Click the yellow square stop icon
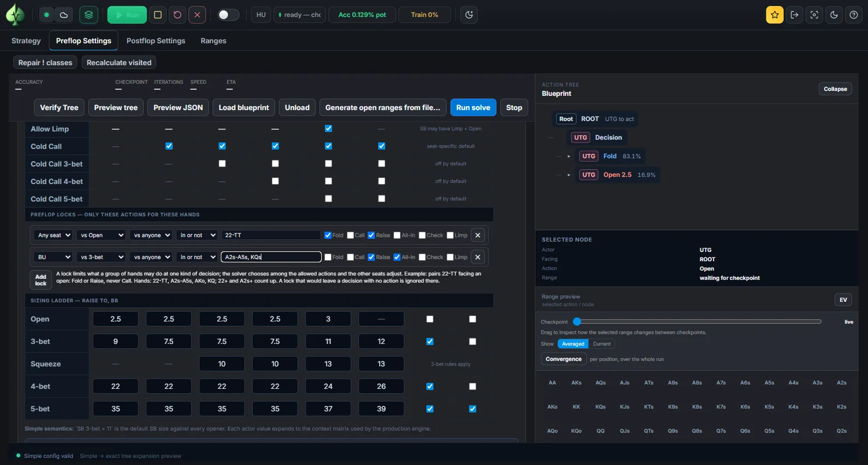 [158, 15]
